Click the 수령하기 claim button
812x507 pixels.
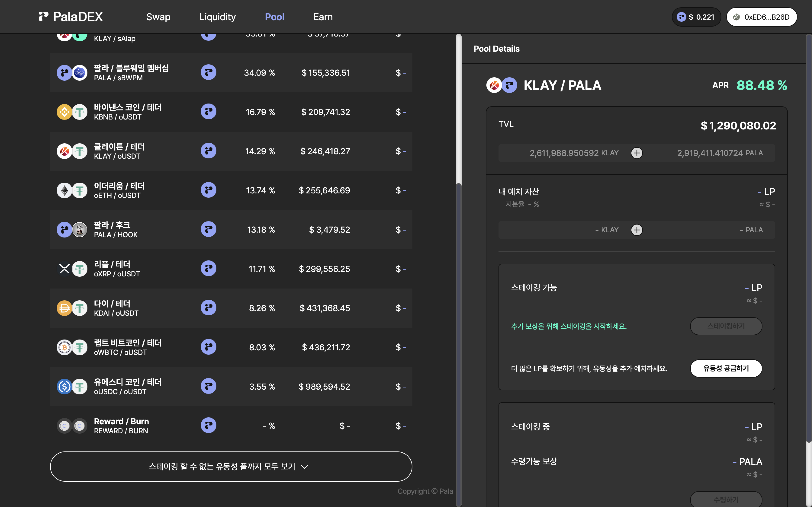tap(726, 499)
